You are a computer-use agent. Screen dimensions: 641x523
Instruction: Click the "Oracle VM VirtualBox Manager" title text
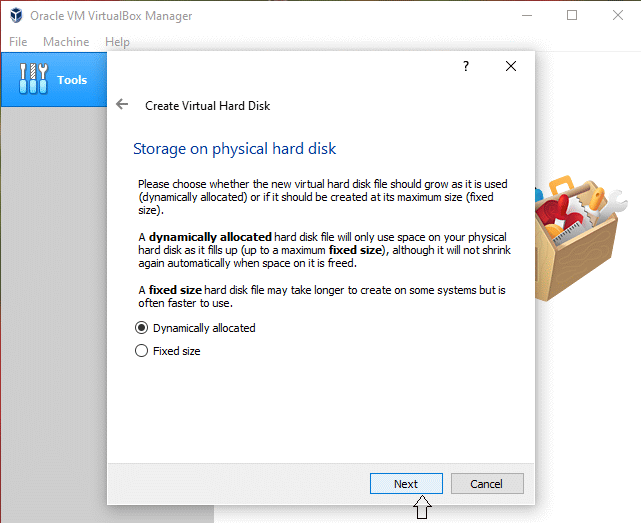point(111,16)
